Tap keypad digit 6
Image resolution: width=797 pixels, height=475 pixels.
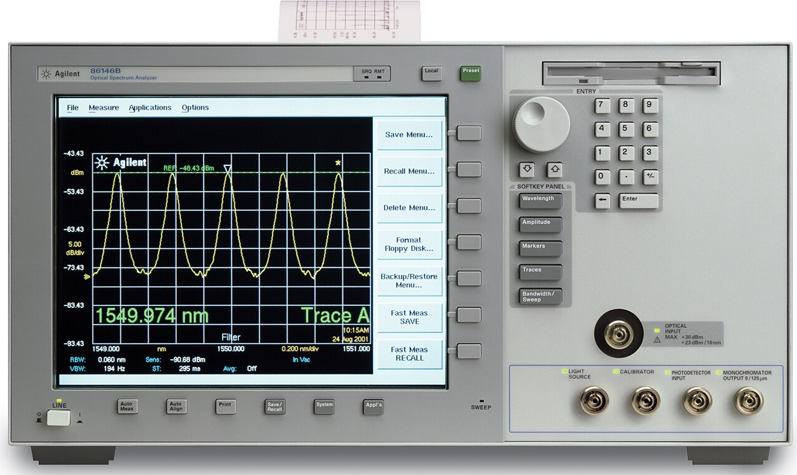[x=650, y=129]
